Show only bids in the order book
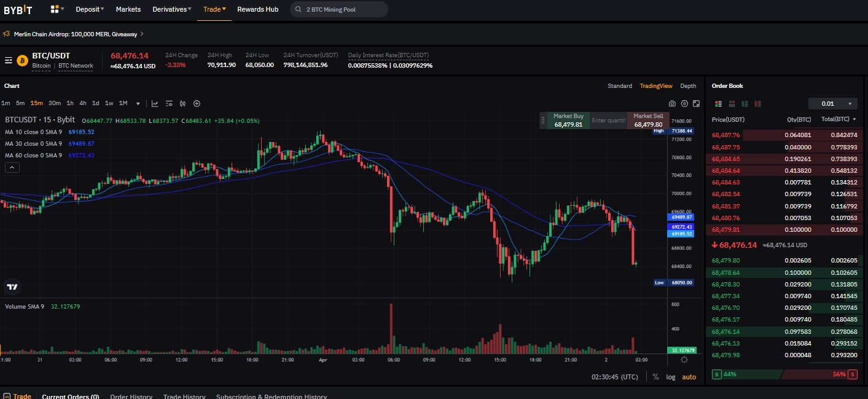The image size is (868, 399). point(745,104)
